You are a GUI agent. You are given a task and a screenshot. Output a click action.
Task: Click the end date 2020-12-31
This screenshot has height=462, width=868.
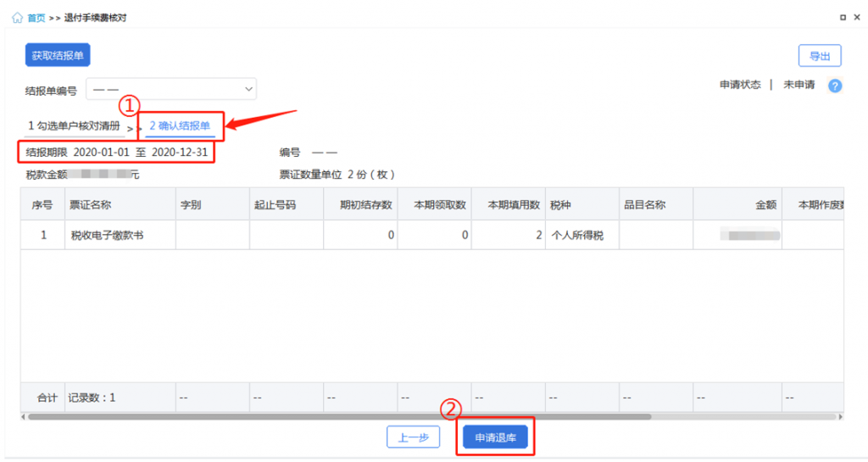[180, 152]
